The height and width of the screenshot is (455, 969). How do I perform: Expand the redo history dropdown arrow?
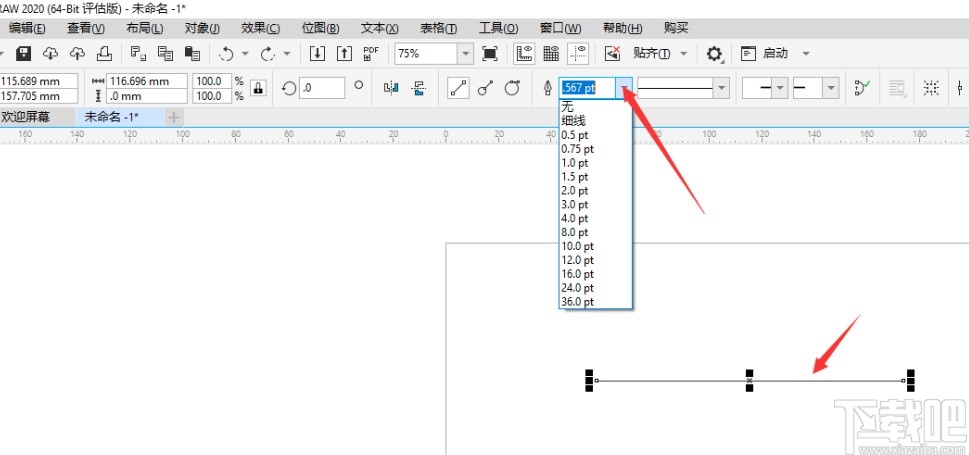pos(287,54)
